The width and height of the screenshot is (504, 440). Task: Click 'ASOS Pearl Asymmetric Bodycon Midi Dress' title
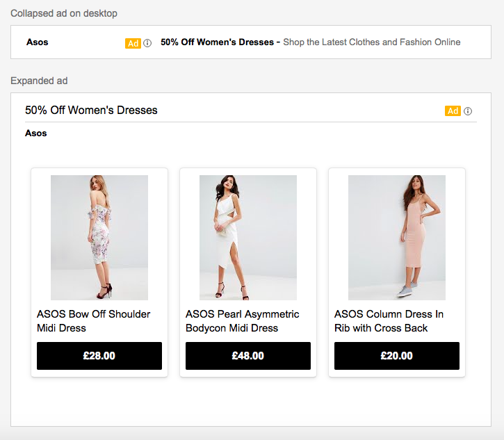(243, 320)
